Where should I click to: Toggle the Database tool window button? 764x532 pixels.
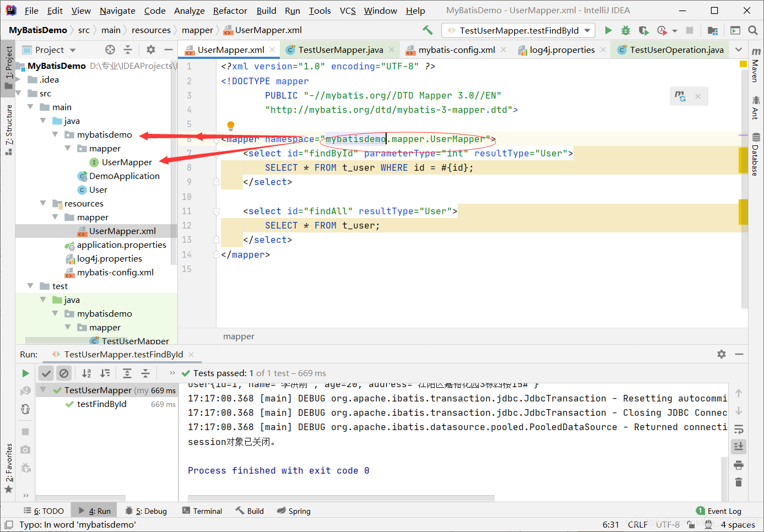click(x=756, y=155)
